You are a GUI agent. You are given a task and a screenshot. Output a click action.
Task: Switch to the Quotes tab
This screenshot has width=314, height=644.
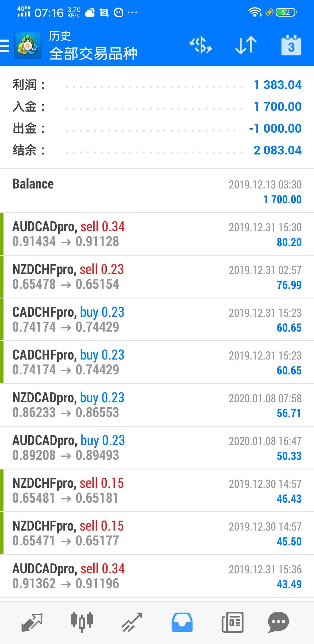click(x=32, y=622)
